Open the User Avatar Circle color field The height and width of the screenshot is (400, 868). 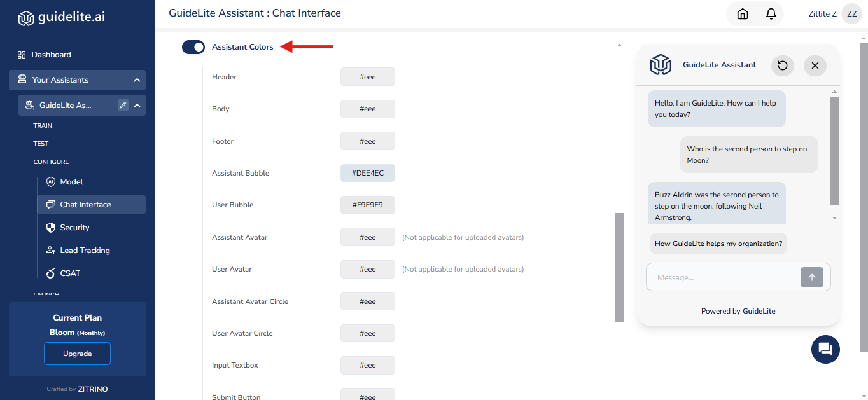click(x=368, y=333)
